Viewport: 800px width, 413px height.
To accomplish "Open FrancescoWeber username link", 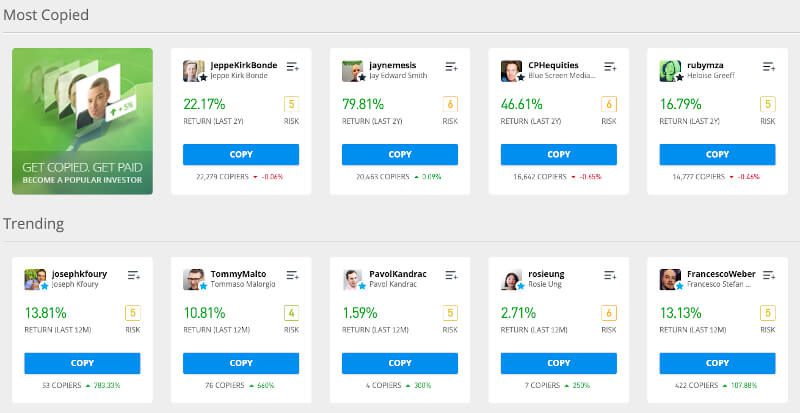I will [x=721, y=274].
